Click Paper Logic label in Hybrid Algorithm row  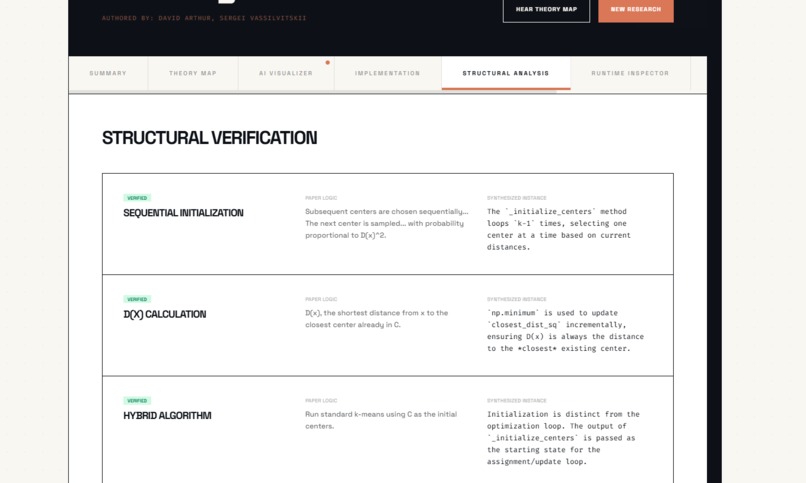tap(321, 400)
